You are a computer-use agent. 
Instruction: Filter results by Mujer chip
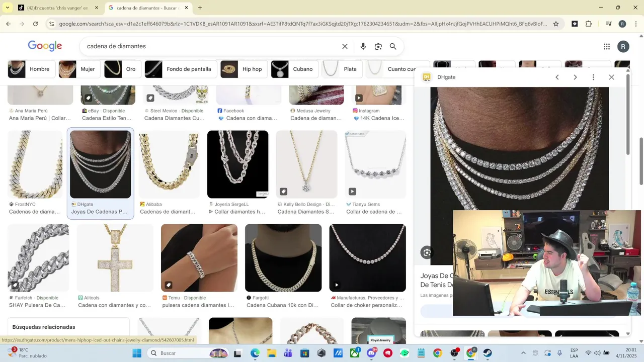point(80,69)
